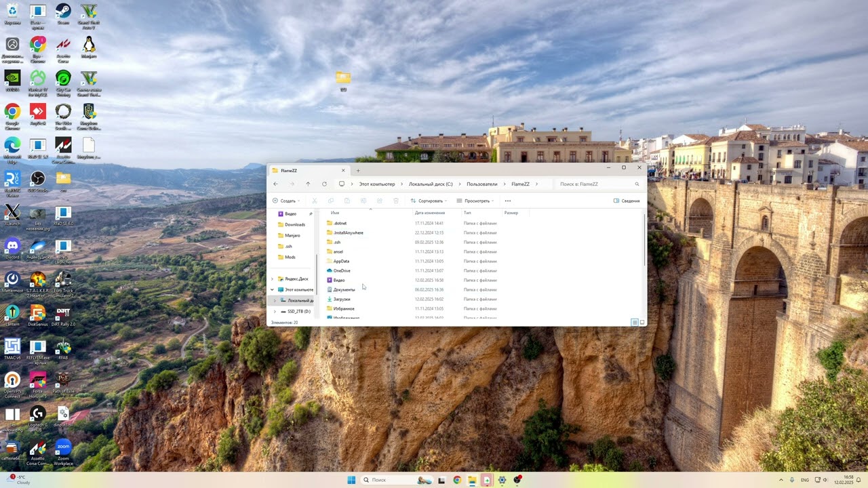The image size is (868, 488).
Task: Expand Яндекс.Диск in navigation pane
Action: 273,279
